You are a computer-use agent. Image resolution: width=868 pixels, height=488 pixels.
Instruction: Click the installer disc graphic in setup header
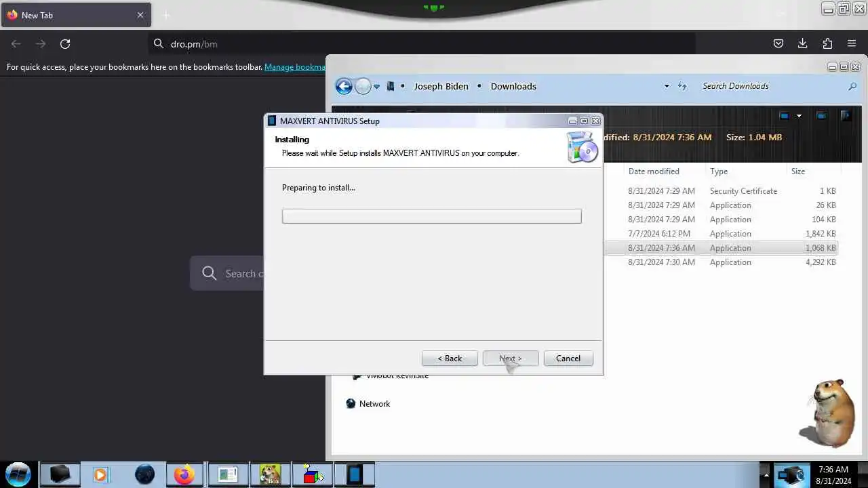pos(583,148)
